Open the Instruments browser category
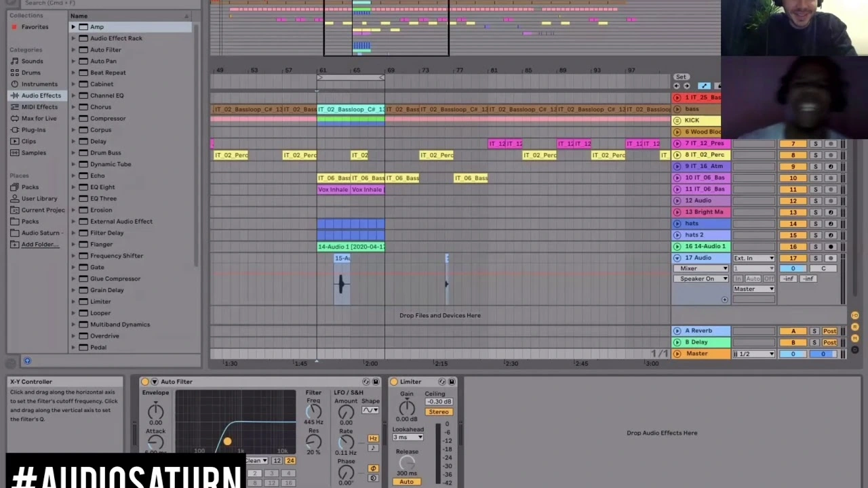Screen dimensions: 868x488 coord(39,84)
